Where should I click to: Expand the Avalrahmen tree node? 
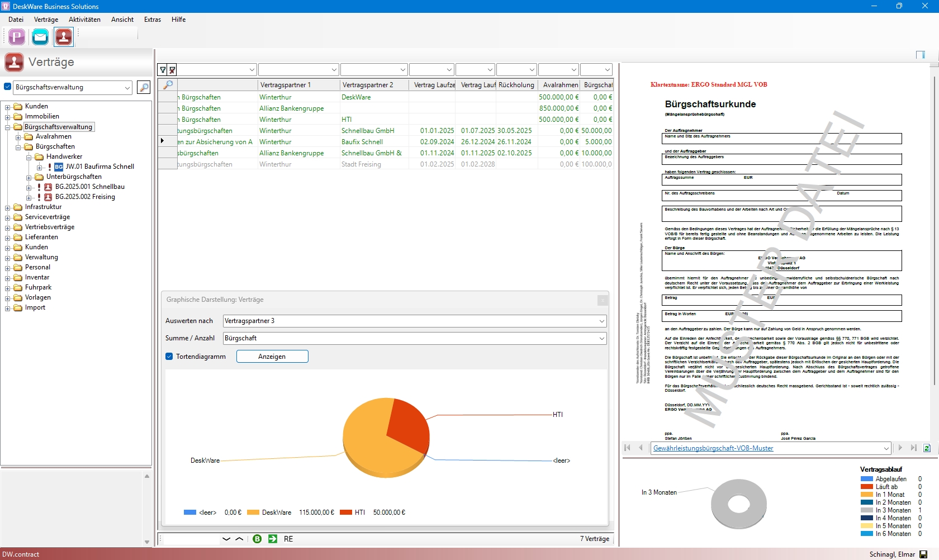click(x=18, y=137)
